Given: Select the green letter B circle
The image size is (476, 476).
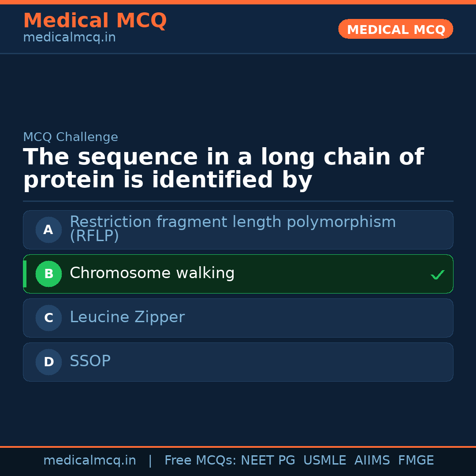Looking at the screenshot, I should [x=48, y=274].
